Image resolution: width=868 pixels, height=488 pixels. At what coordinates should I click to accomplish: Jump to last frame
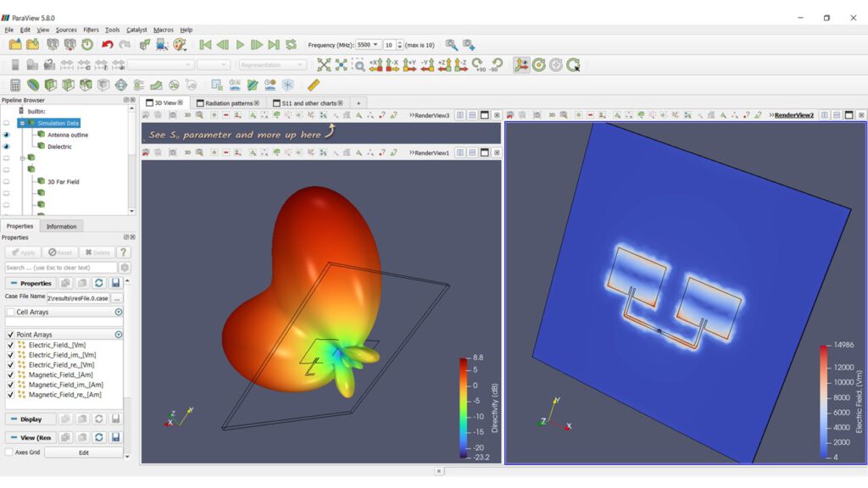274,45
